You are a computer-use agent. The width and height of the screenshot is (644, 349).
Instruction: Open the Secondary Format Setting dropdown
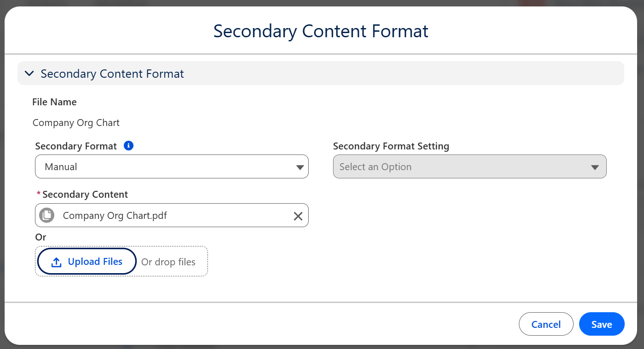[460, 166]
